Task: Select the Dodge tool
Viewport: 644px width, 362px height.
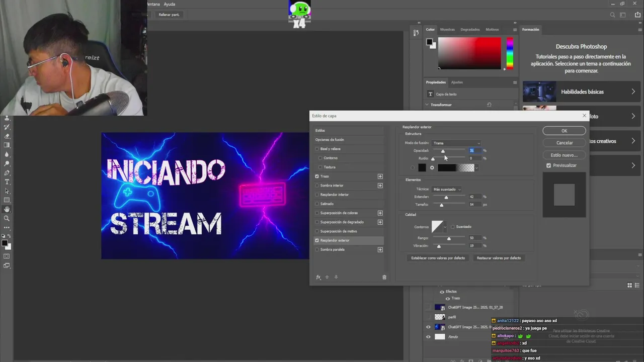Action: pos(7,163)
